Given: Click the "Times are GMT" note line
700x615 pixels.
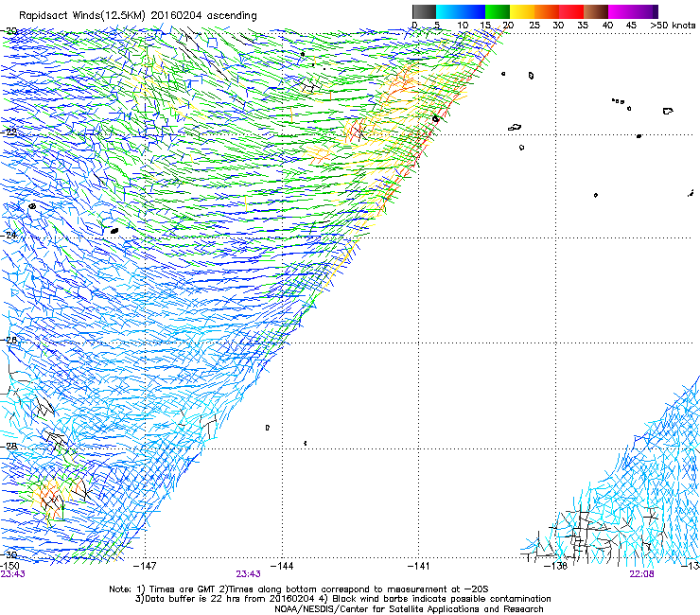Looking at the screenshot, I should coord(299,589).
